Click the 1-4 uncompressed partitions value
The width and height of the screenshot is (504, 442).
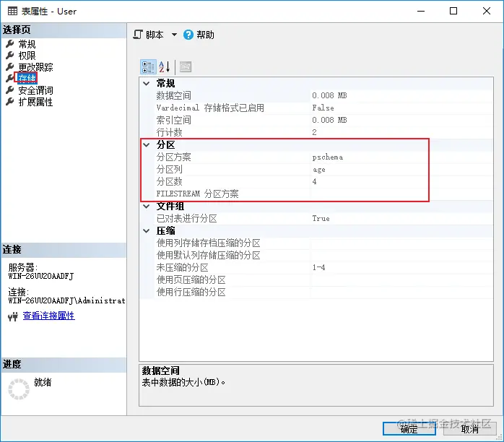318,267
